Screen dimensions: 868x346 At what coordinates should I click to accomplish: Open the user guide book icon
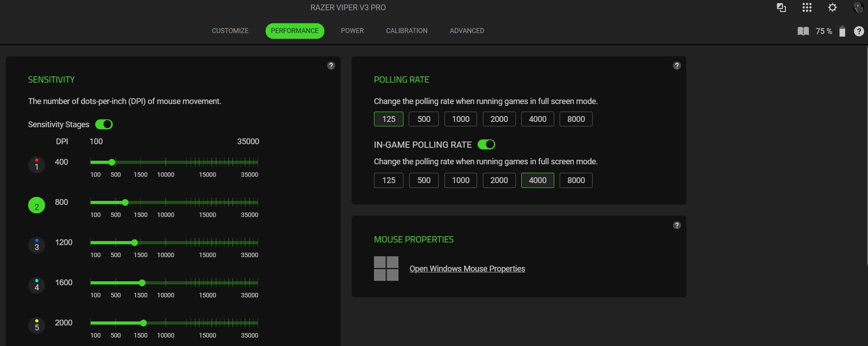(x=803, y=31)
